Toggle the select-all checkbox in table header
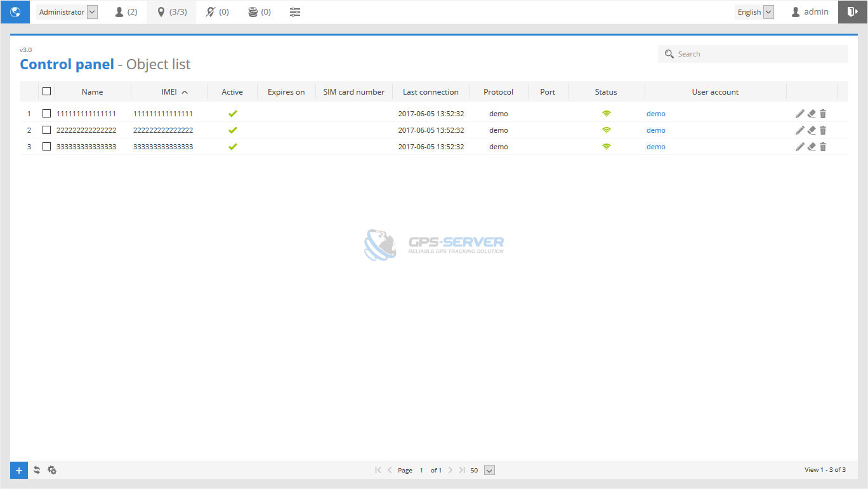The height and width of the screenshot is (489, 868). tap(46, 91)
